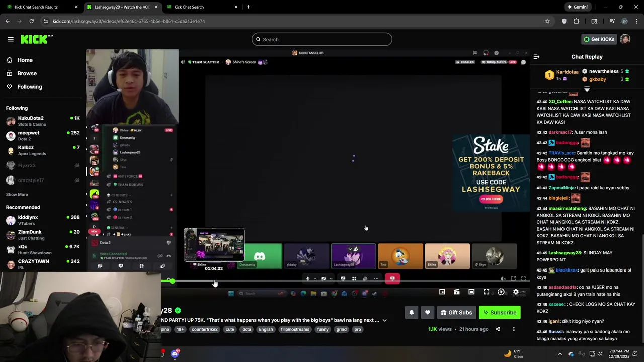The width and height of the screenshot is (644, 362).
Task: Click the English language tag
Action: coord(266,330)
